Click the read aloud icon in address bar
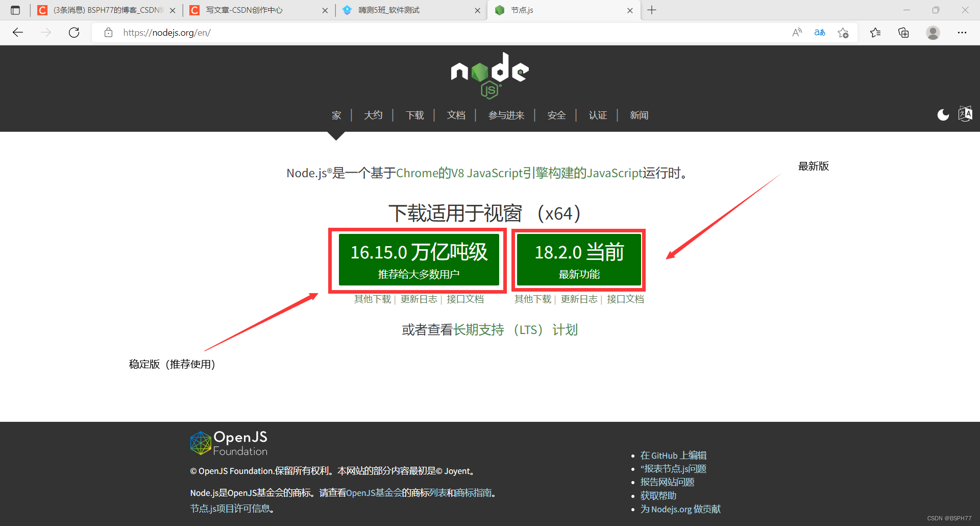Screen dimensions: 980x526 [797, 32]
